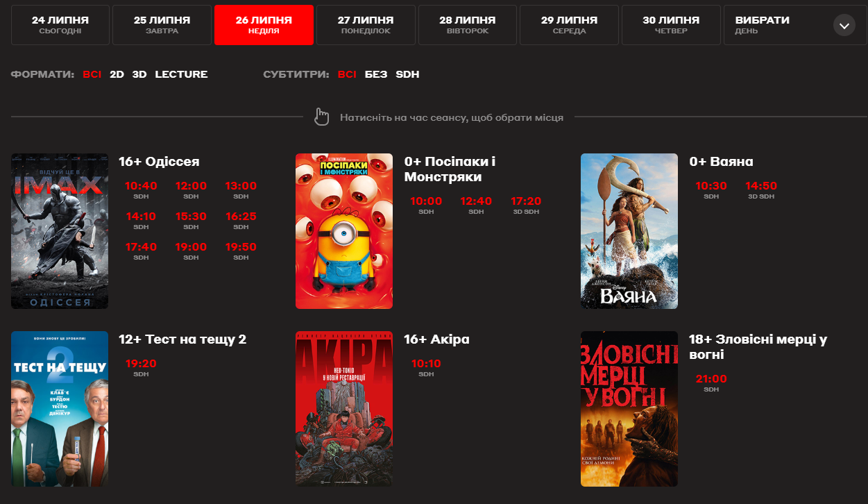Set subtitles filter to SDH
The height and width of the screenshot is (504, 868).
coord(407,74)
